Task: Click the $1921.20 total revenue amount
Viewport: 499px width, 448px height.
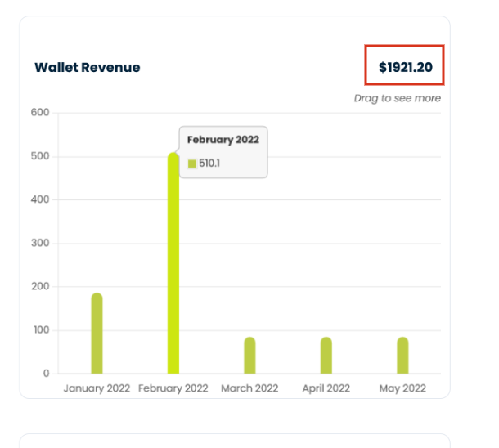Action: coord(406,67)
